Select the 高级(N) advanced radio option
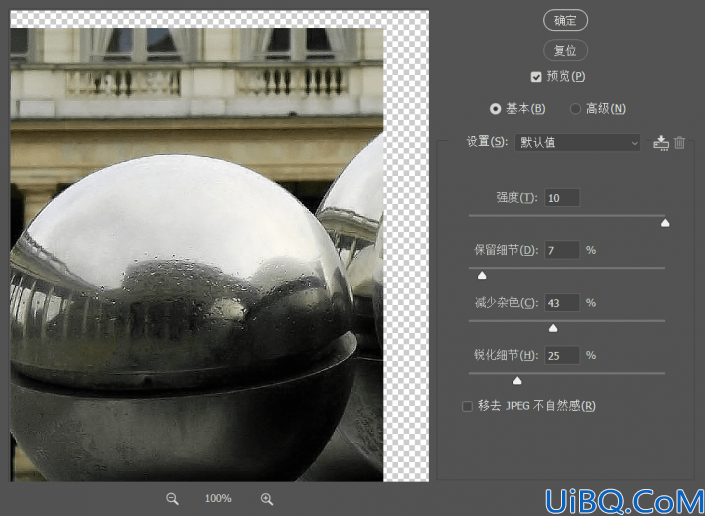 pyautogui.click(x=575, y=109)
